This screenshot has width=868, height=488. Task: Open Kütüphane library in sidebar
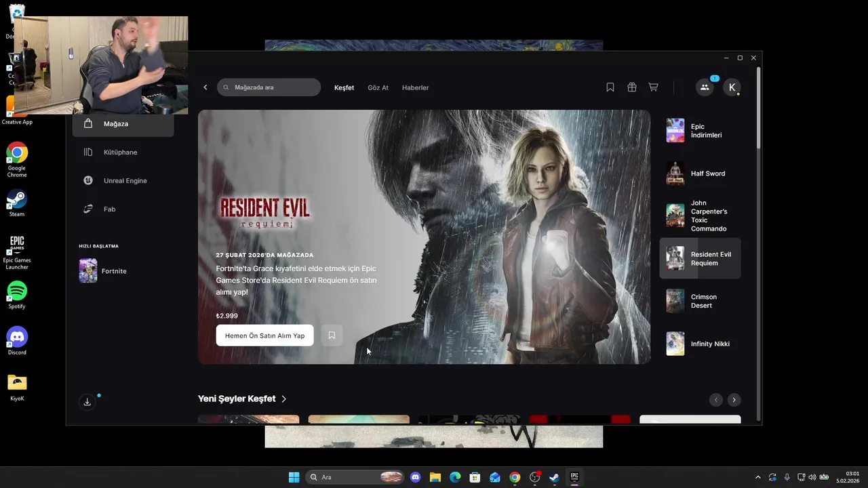[123, 152]
